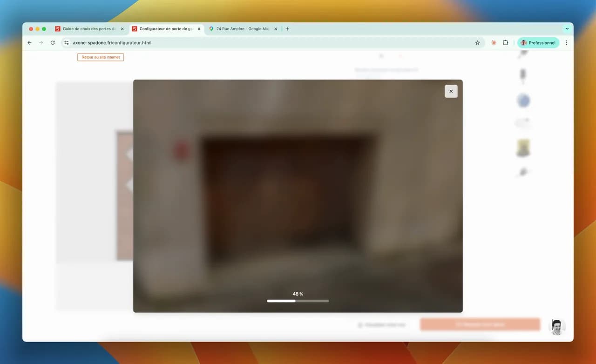Screen dimensions: 596x364
Task: Bookmark this page with the star
Action: point(477,43)
